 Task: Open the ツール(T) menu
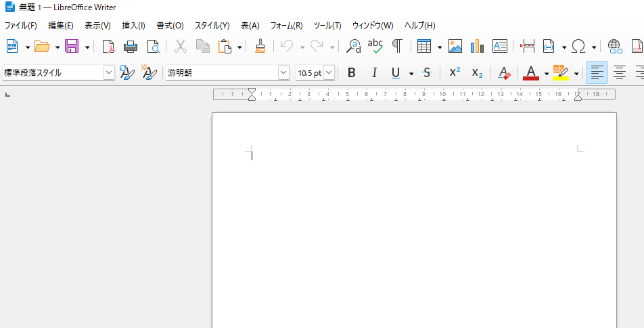coord(327,26)
